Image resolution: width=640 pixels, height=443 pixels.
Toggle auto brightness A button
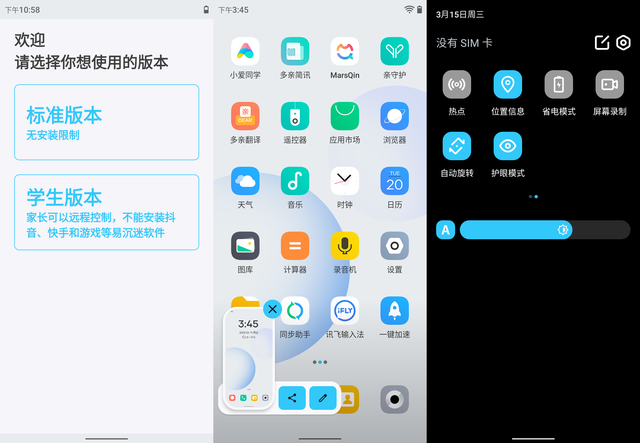click(445, 230)
